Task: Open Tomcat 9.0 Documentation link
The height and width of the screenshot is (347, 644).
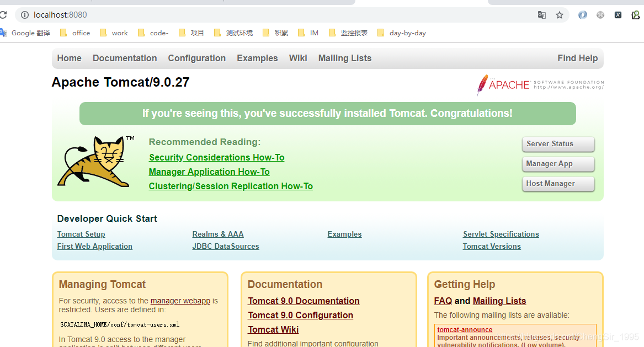Action: pos(304,301)
